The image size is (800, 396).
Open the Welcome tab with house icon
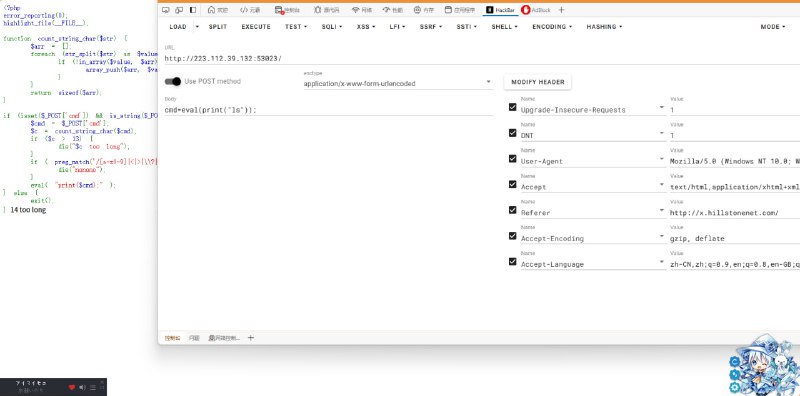point(218,10)
